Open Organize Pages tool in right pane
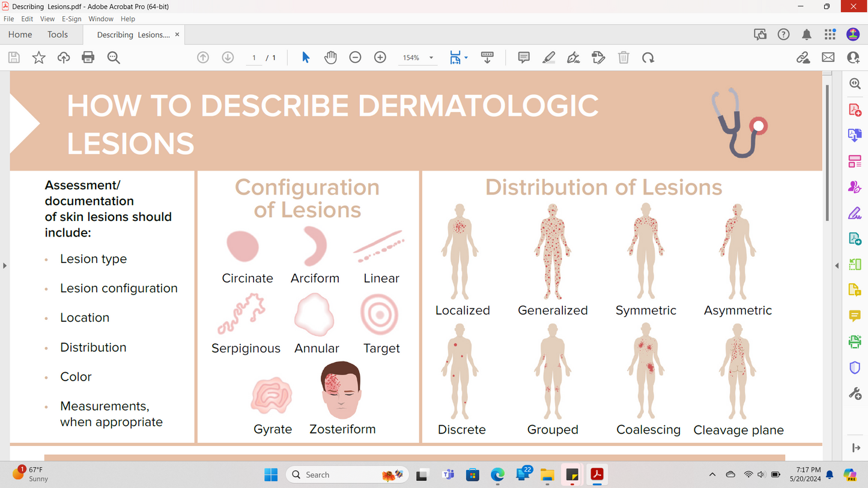The image size is (868, 488). [x=855, y=161]
